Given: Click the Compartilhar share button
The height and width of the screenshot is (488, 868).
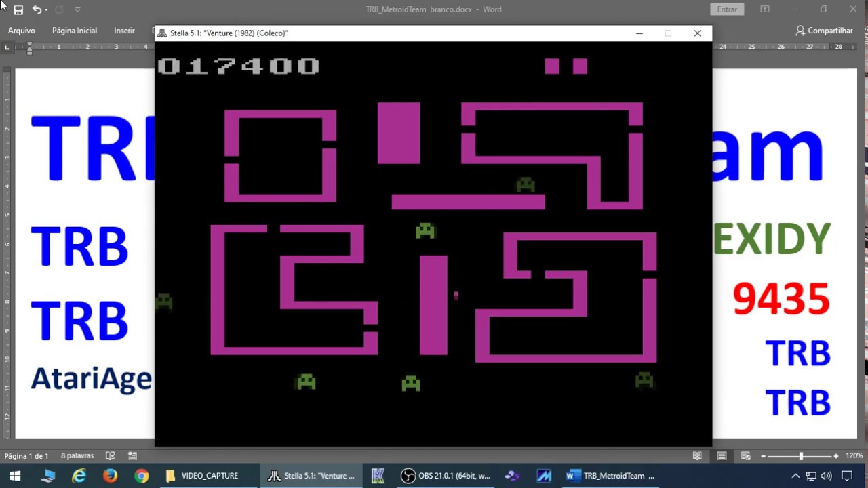Looking at the screenshot, I should (x=824, y=30).
